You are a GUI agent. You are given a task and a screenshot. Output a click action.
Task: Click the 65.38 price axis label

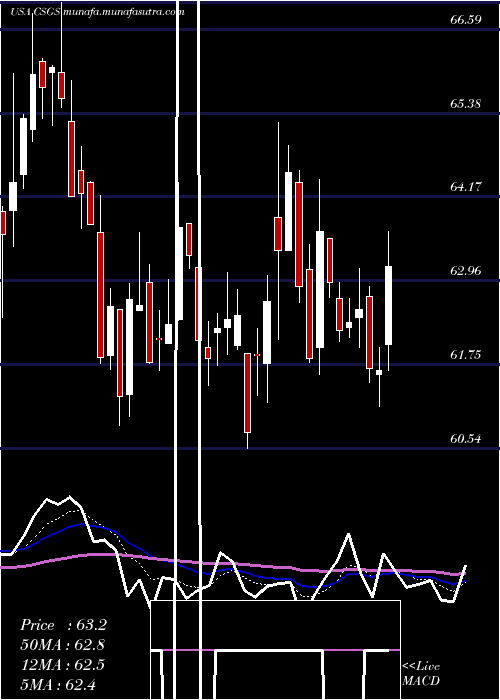pos(466,104)
